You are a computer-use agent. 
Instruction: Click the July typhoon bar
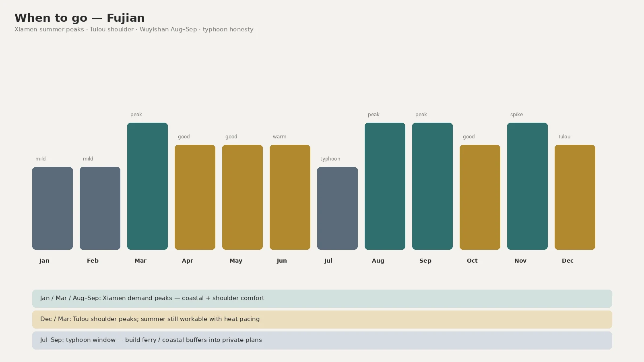click(x=337, y=208)
